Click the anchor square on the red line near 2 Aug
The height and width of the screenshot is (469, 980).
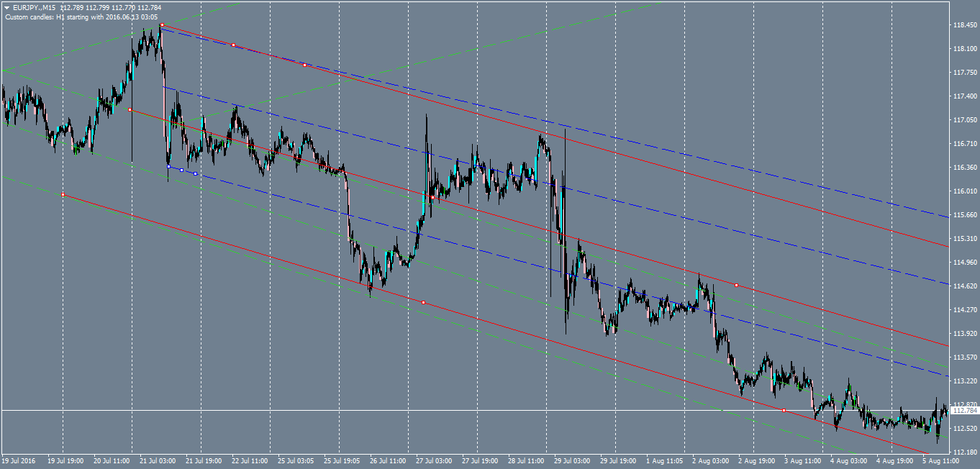736,285
